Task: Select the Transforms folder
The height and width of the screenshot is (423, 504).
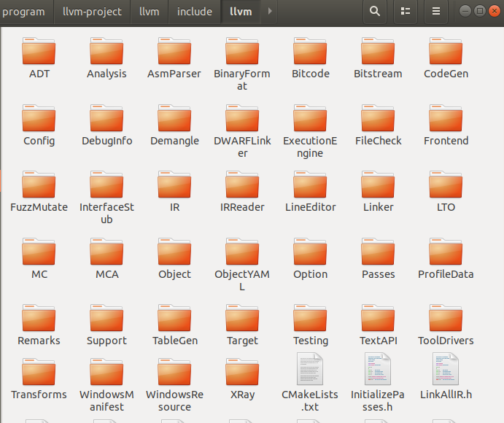Action: point(39,379)
